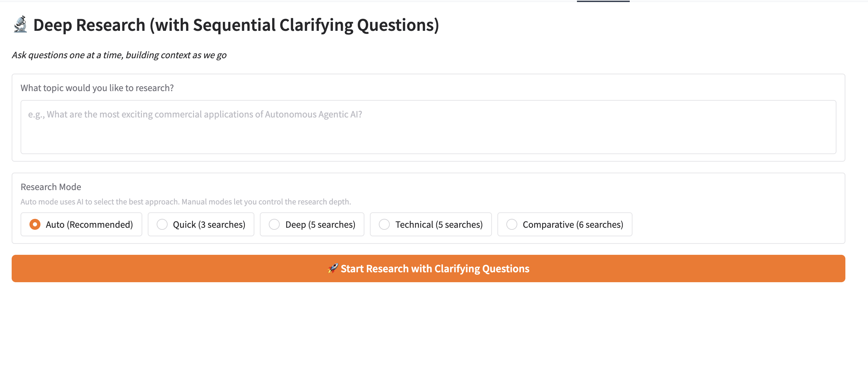Click the 'What topic would you like' label
The image size is (868, 387).
[x=97, y=88]
